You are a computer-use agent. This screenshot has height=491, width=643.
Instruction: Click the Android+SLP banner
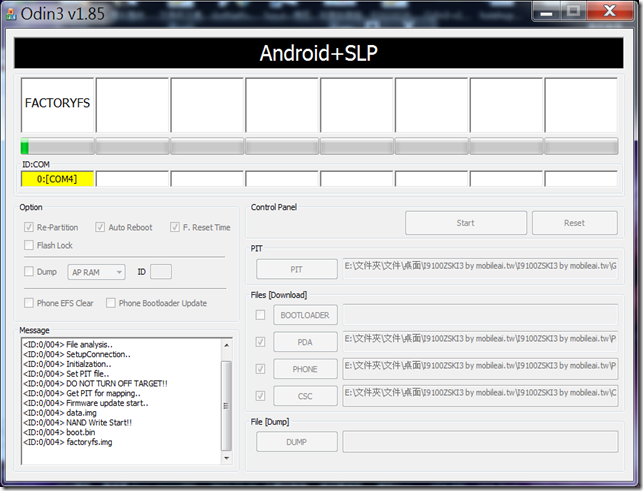tap(319, 53)
